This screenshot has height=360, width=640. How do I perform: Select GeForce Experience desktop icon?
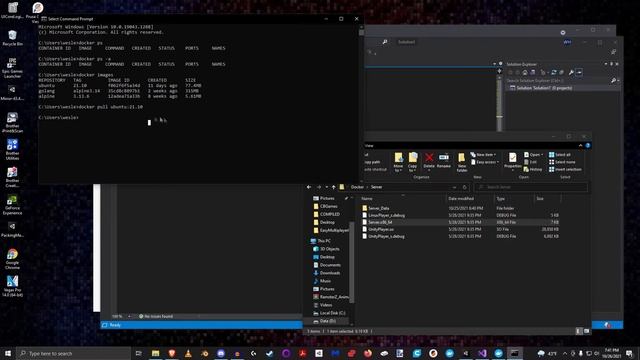(12, 205)
